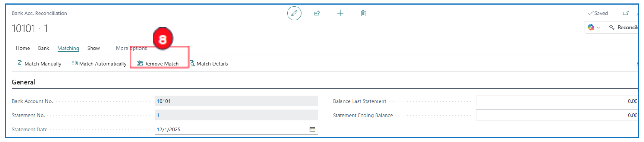Expand More options
The width and height of the screenshot is (644, 142).
(x=131, y=48)
